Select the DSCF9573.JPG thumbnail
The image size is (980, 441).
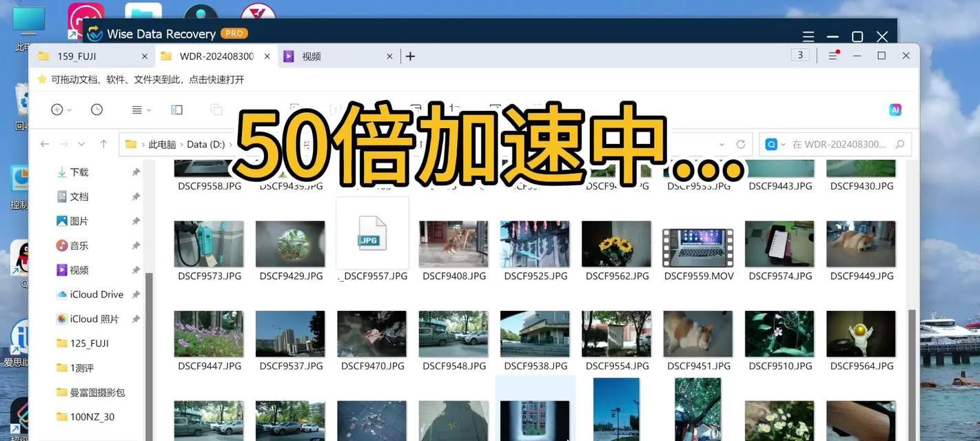pyautogui.click(x=209, y=244)
